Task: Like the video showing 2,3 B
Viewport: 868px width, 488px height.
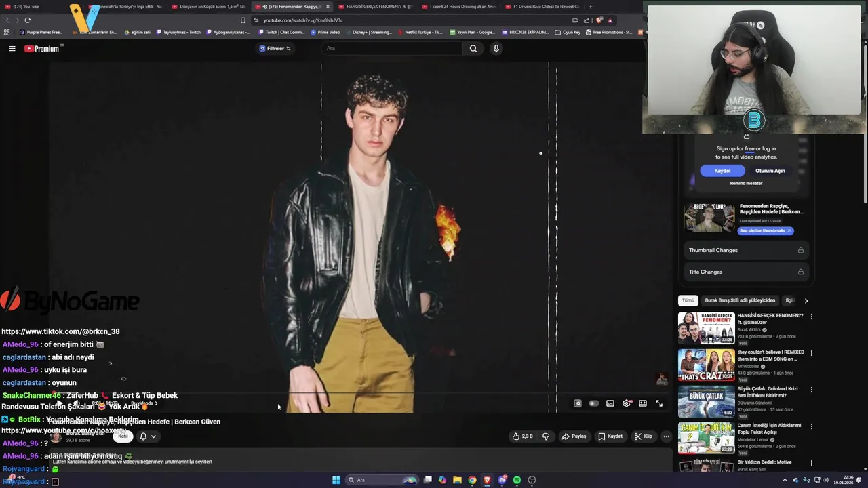Action: 522,436
